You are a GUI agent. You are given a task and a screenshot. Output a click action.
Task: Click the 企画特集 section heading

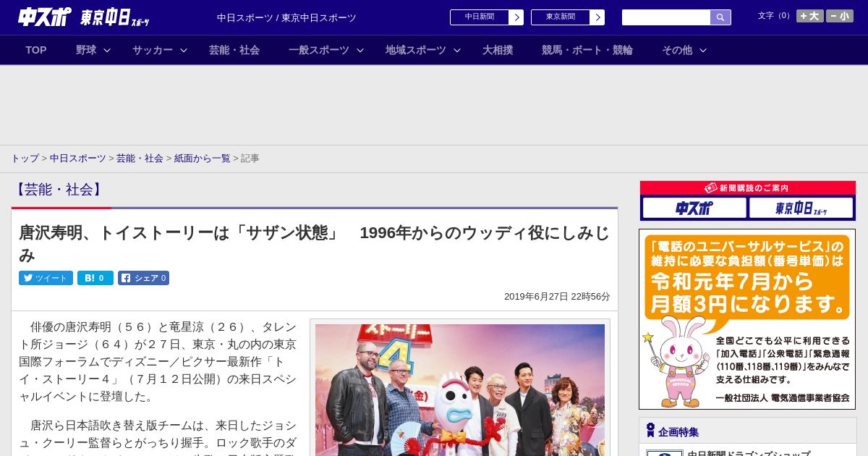click(x=678, y=432)
